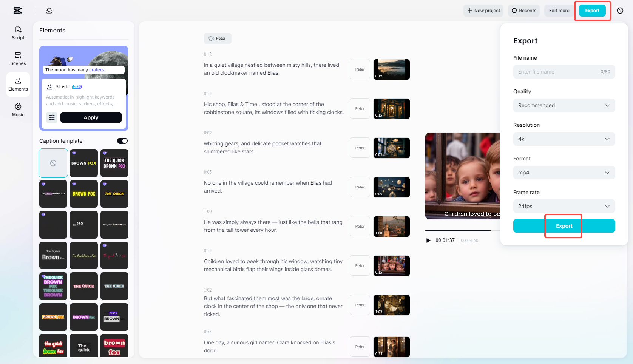The height and width of the screenshot is (364, 633).
Task: Click the File name input field
Action: 564,72
